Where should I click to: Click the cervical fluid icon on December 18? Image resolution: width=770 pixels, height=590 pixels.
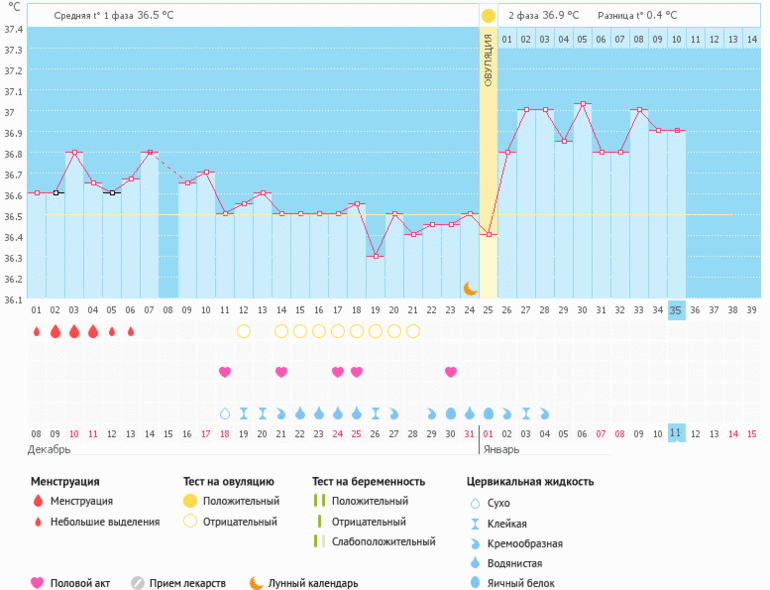tap(225, 413)
